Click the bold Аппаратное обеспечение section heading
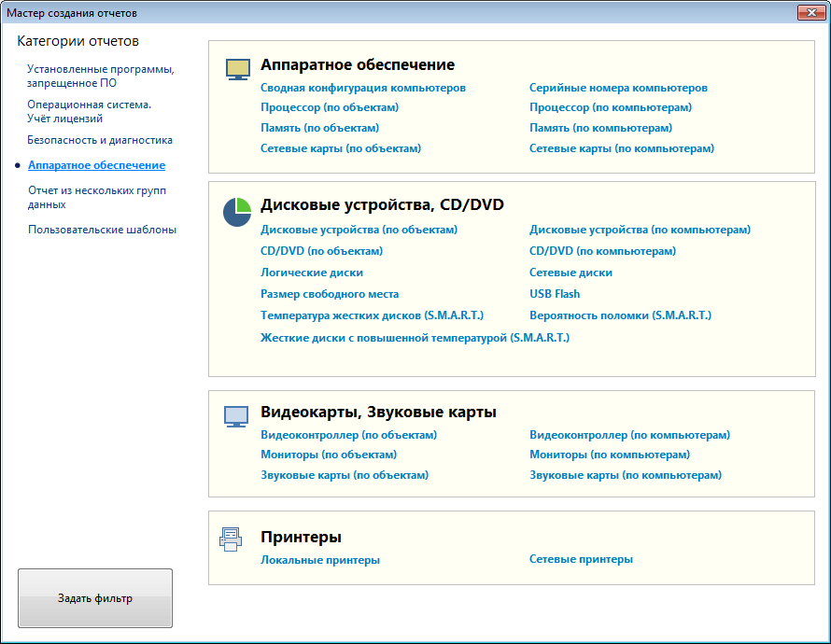The image size is (831, 644). (x=358, y=64)
